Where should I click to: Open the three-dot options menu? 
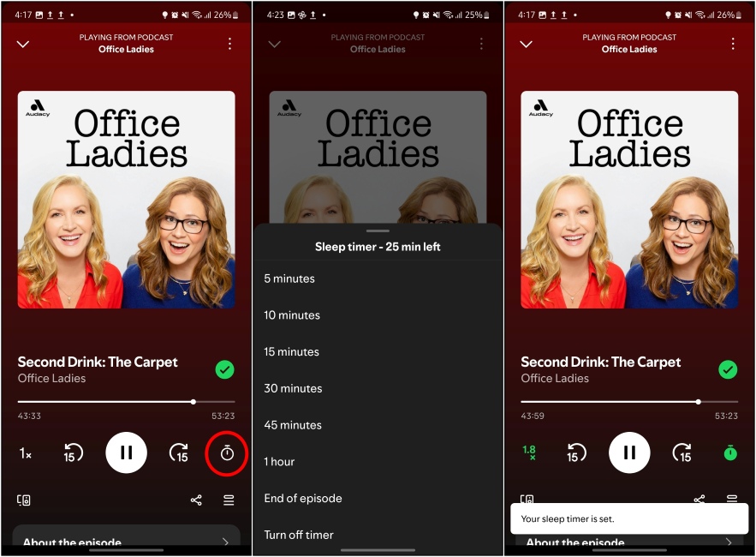pyautogui.click(x=229, y=43)
